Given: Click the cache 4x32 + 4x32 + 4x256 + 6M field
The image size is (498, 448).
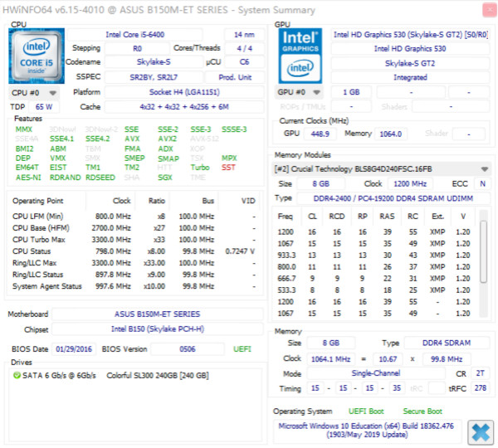Looking at the screenshot, I should (x=184, y=107).
